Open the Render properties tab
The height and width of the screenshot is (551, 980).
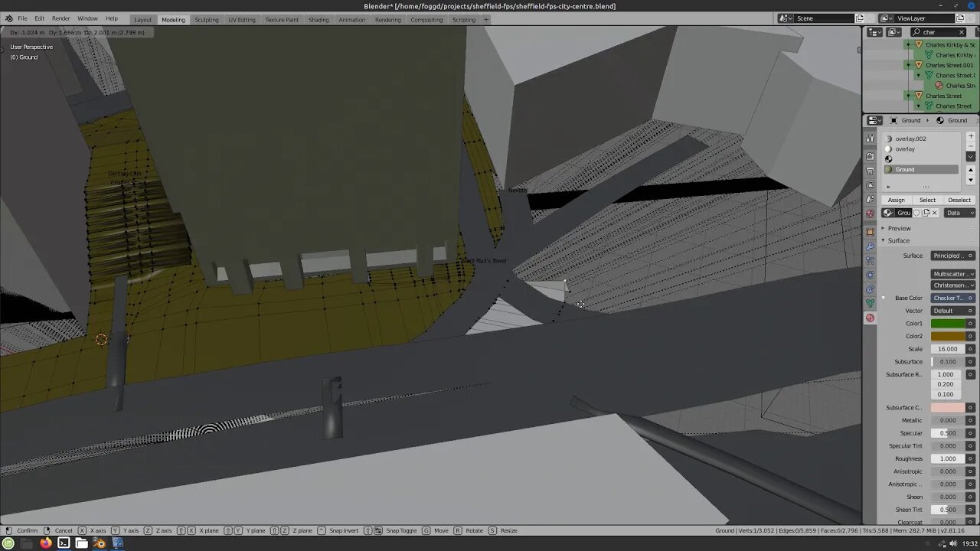(870, 156)
